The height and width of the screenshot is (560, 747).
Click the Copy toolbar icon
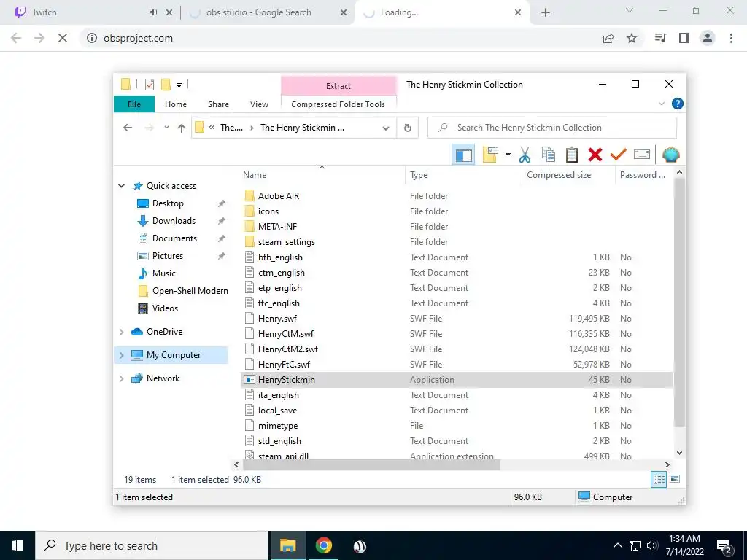[549, 155]
